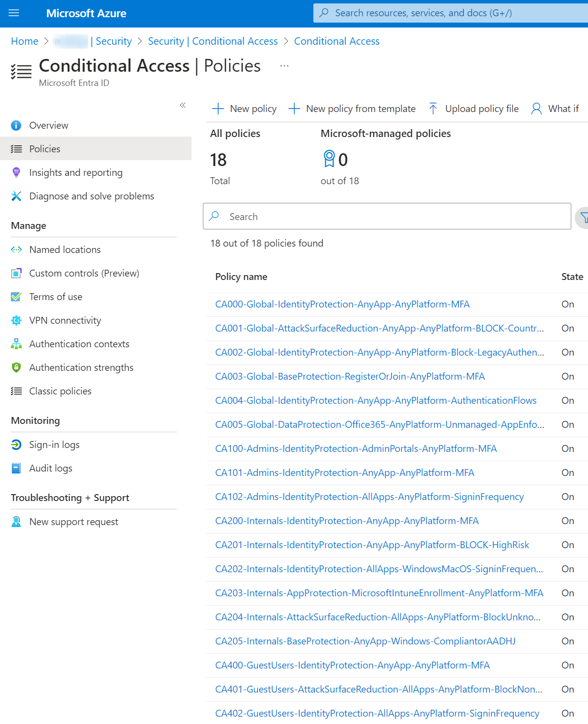
Task: Open policy CA003-Global-BaseProtection-RegisterOrJoin
Action: (350, 377)
